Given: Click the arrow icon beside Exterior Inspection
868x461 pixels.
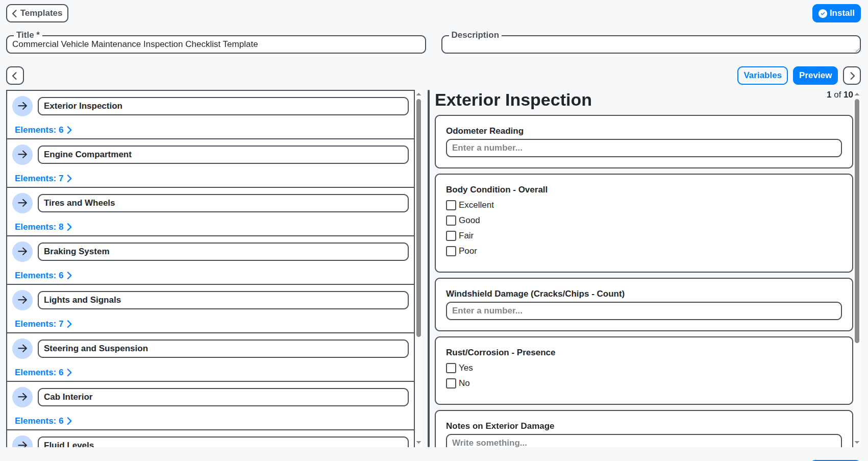Looking at the screenshot, I should (22, 106).
